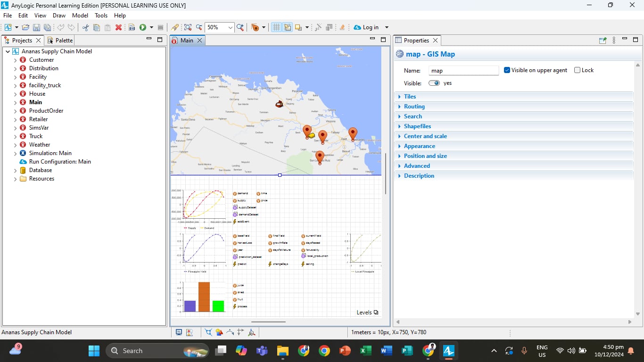Image resolution: width=644 pixels, height=362 pixels.
Task: Open the project folder icon in toolbar
Action: coord(25,27)
